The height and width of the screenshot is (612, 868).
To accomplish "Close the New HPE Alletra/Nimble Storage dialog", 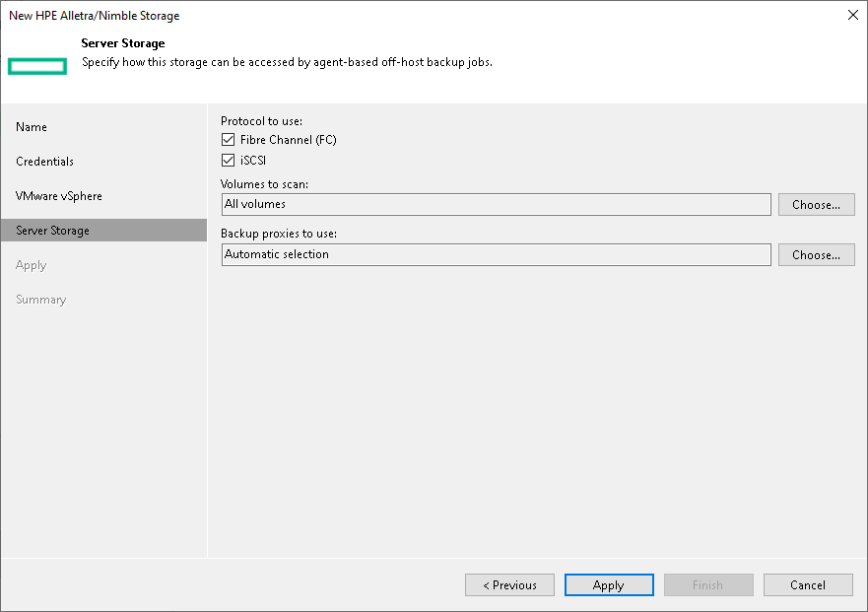I will [853, 15].
